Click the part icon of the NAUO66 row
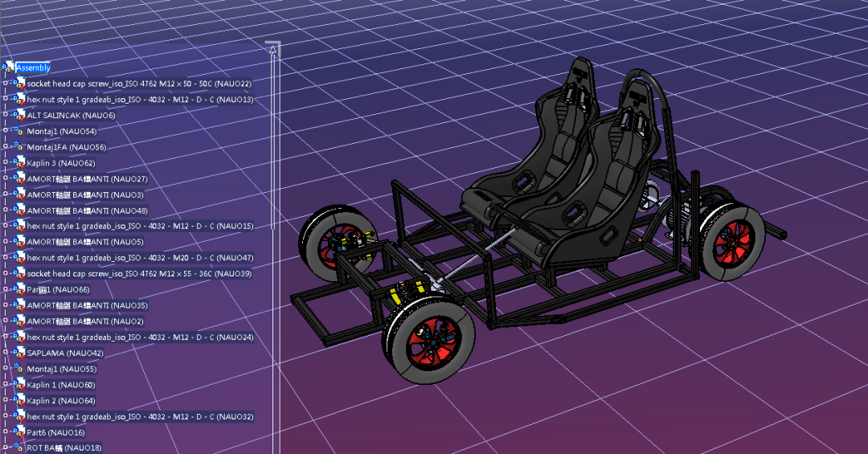The width and height of the screenshot is (868, 454). point(18,289)
